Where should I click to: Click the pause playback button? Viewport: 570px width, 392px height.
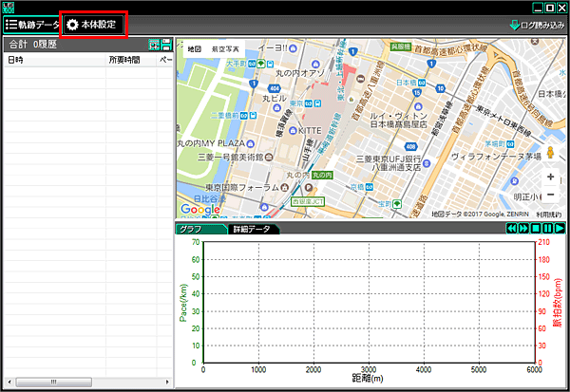click(x=547, y=229)
